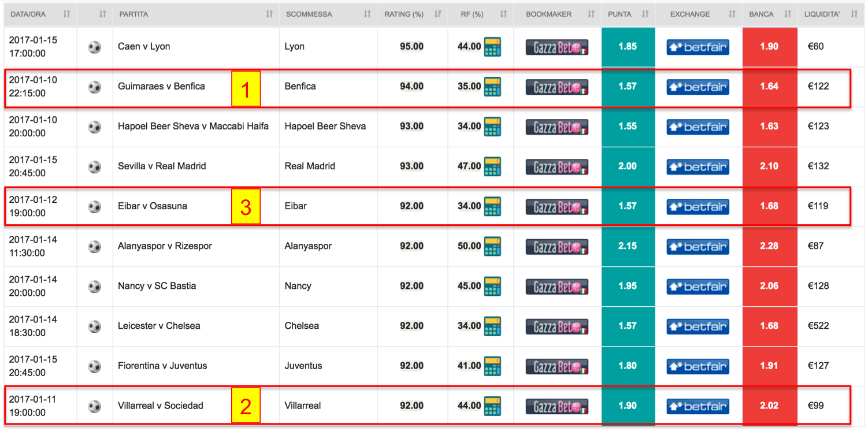Image resolution: width=868 pixels, height=431 pixels.
Task: Click calculator icon for Sevilla v Real Madrid
Action: [492, 166]
